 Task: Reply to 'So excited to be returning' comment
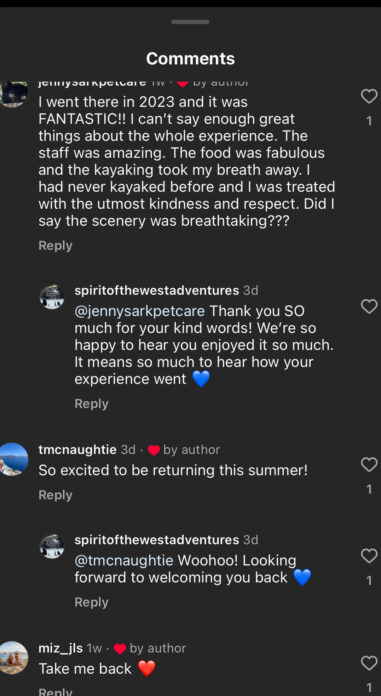(56, 495)
